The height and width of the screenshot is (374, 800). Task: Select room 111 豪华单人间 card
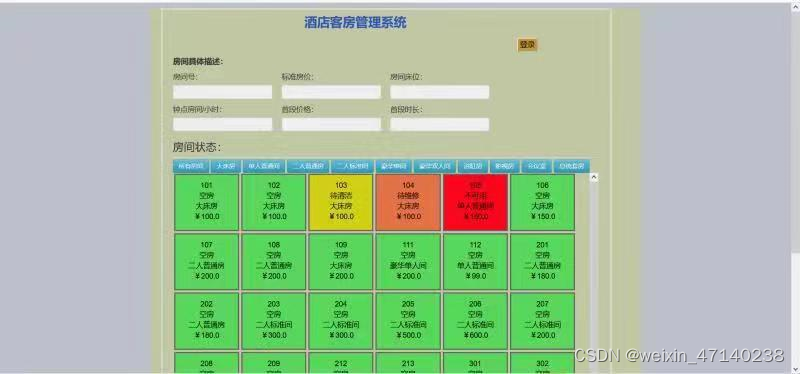point(408,261)
